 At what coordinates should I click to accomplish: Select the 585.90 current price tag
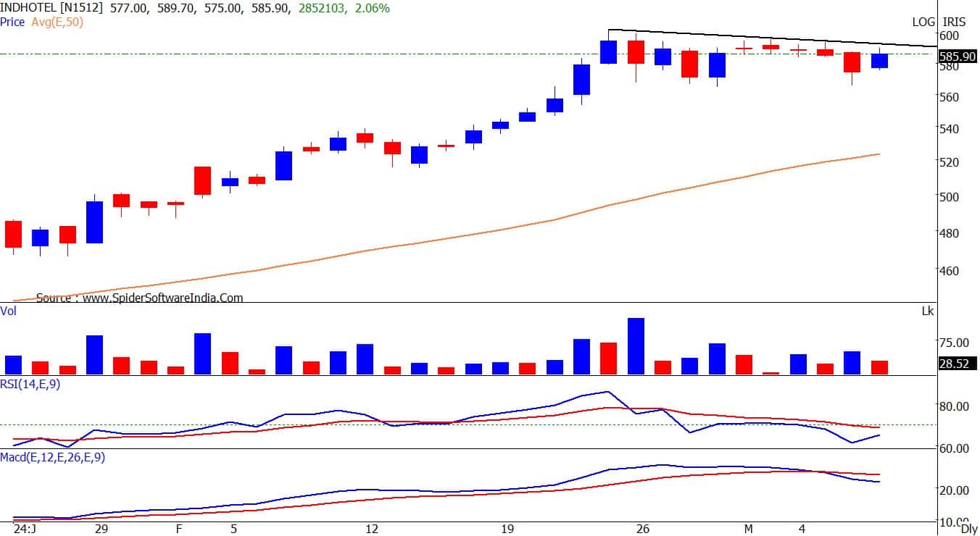point(957,56)
